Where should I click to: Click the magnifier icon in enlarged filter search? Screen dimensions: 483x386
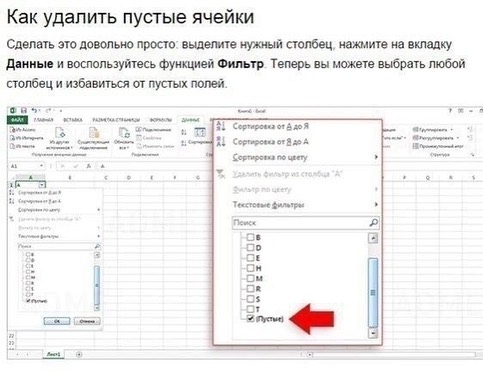[x=374, y=222]
